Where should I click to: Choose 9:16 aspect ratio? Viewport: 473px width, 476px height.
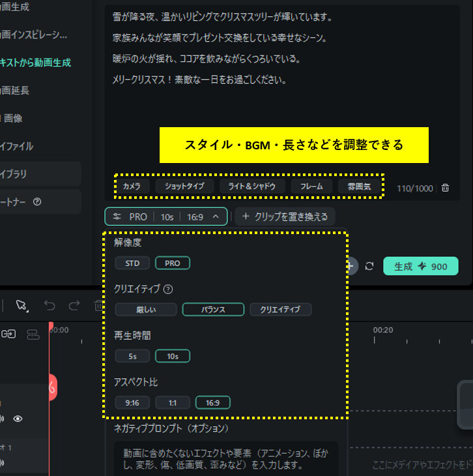132,403
